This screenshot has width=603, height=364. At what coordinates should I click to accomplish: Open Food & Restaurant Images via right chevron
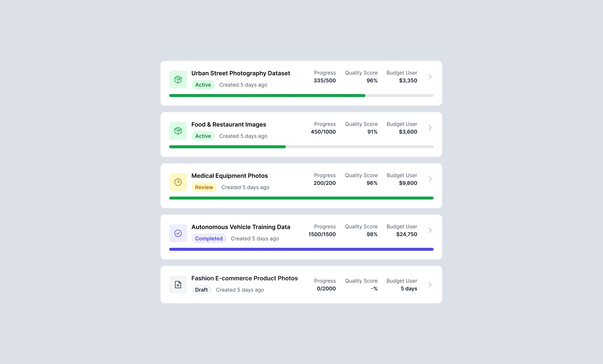coord(430,128)
